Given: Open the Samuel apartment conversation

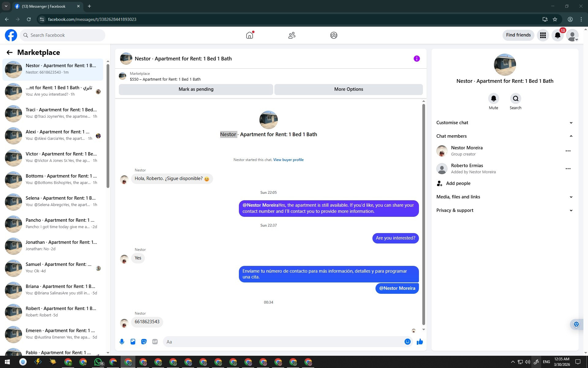Looking at the screenshot, I should point(53,268).
